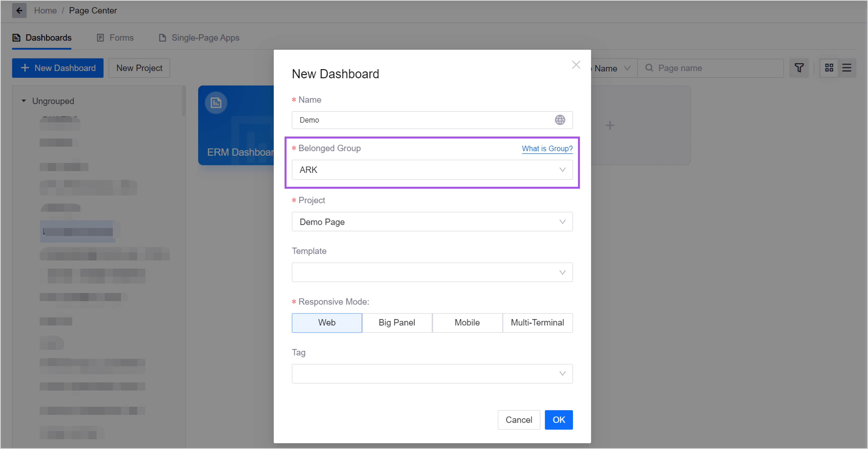This screenshot has width=868, height=449.
Task: Open the What is Group? link
Action: [x=547, y=149]
